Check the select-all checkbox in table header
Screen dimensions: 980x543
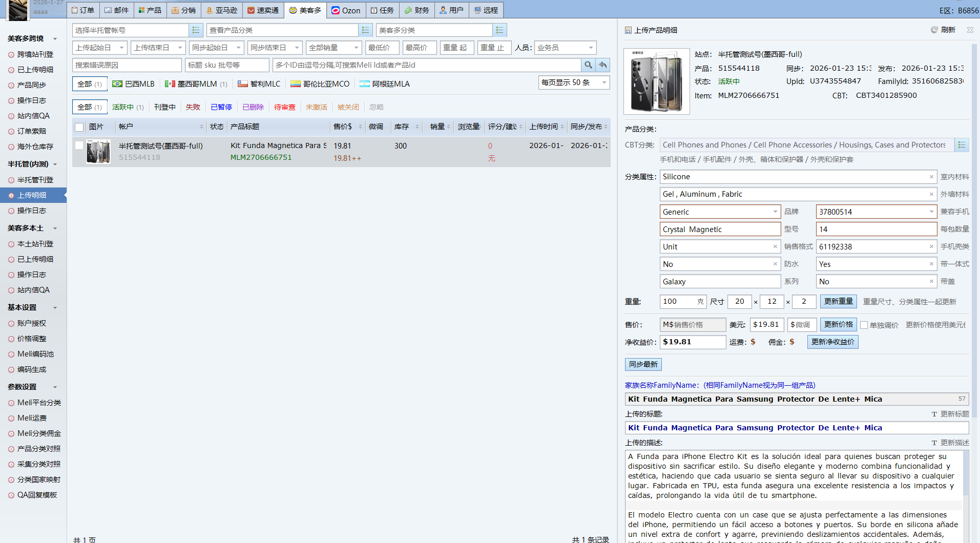pos(79,127)
